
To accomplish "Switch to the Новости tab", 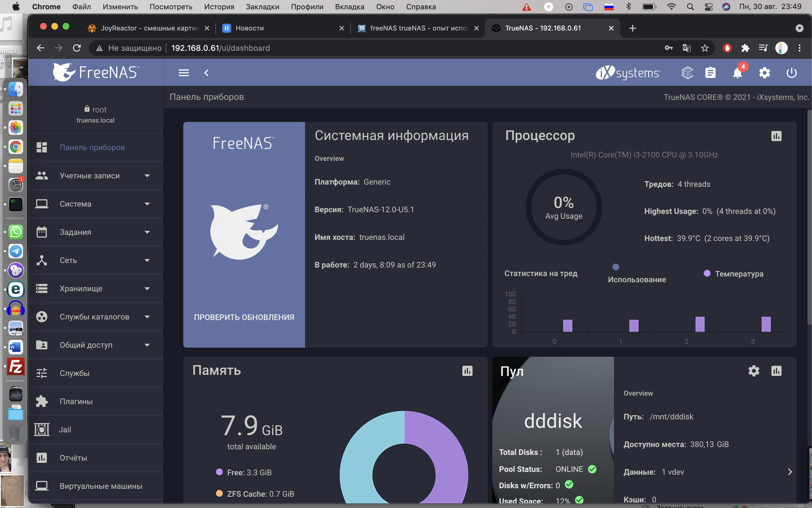I will point(283,28).
